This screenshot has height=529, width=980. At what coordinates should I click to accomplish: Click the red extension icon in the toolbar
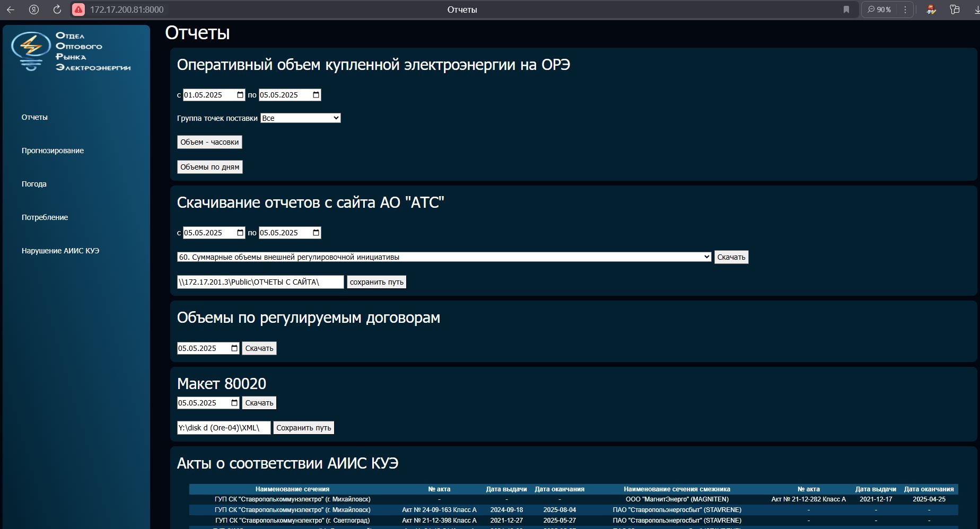pos(931,10)
